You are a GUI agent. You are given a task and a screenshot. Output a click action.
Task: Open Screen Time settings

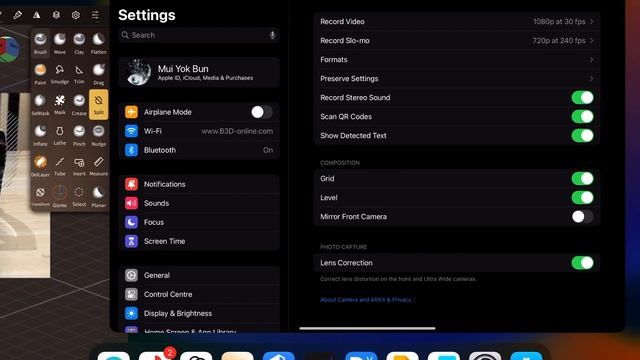pyautogui.click(x=199, y=241)
